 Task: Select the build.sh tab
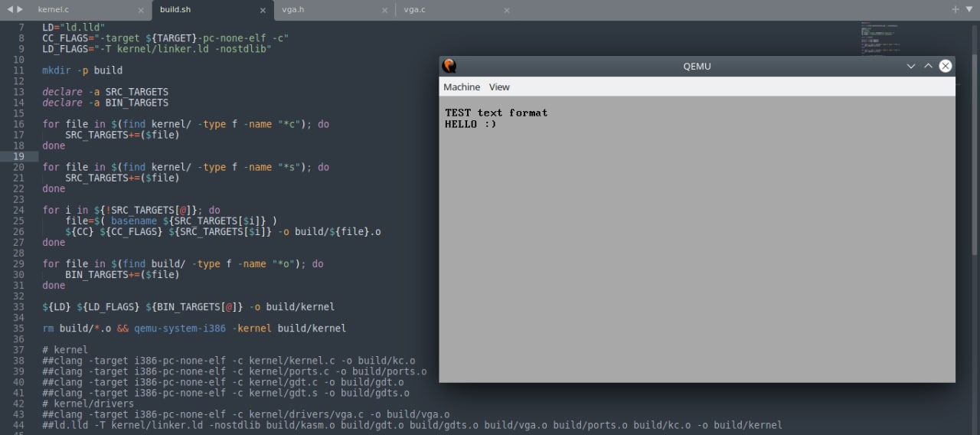click(175, 10)
